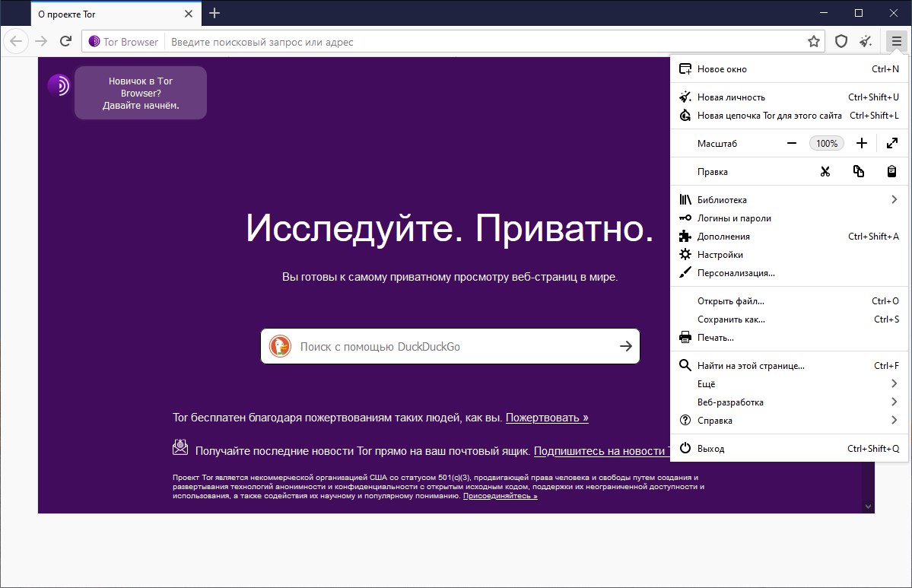Paste with the clipboard icon

(891, 172)
